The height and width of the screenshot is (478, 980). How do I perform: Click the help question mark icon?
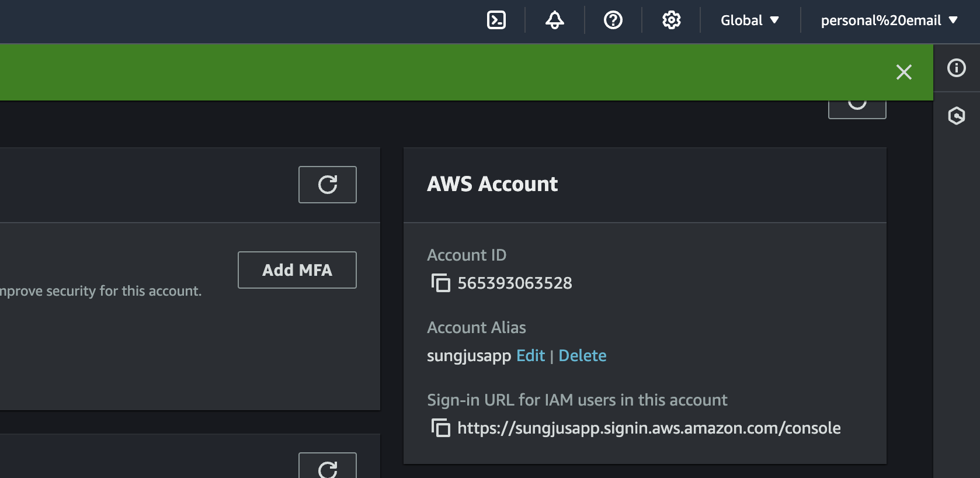[613, 20]
